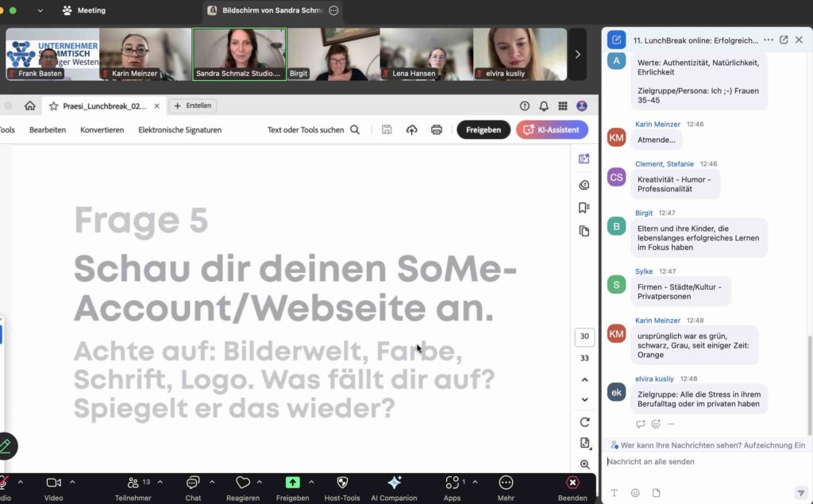Screen dimensions: 813x504
Task: Click the save disk icon
Action: pyautogui.click(x=387, y=129)
